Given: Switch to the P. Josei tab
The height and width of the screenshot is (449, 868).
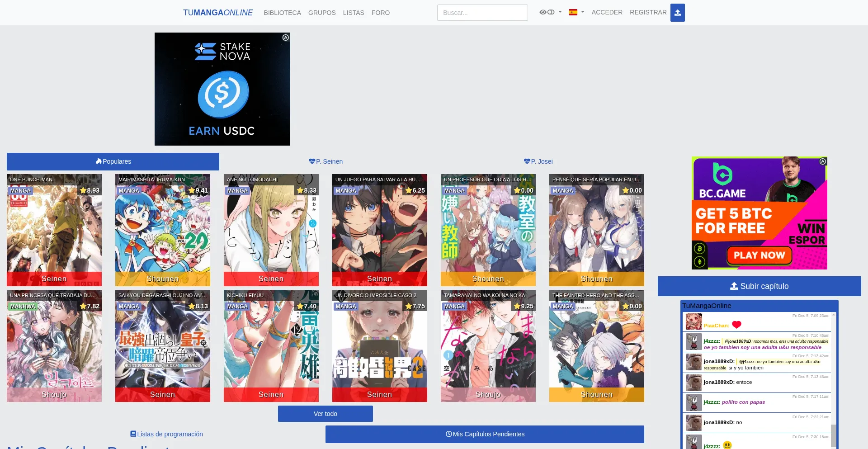Looking at the screenshot, I should (538, 161).
